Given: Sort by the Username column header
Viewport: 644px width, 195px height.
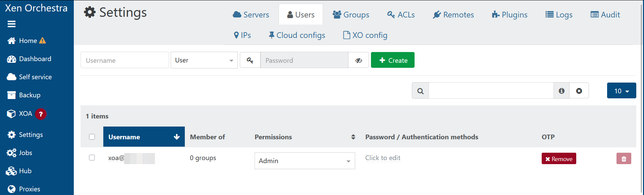Looking at the screenshot, I should (x=144, y=137).
